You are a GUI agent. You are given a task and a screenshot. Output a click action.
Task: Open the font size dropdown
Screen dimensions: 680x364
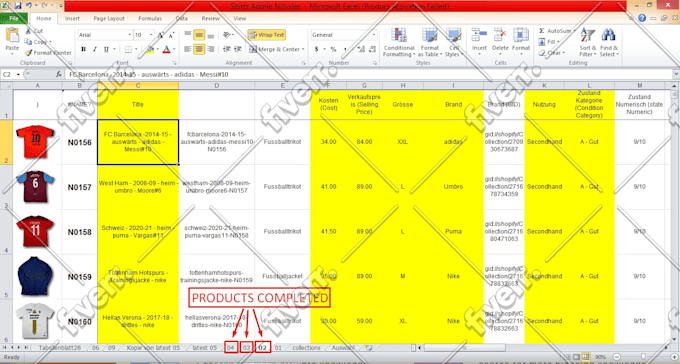pos(151,35)
